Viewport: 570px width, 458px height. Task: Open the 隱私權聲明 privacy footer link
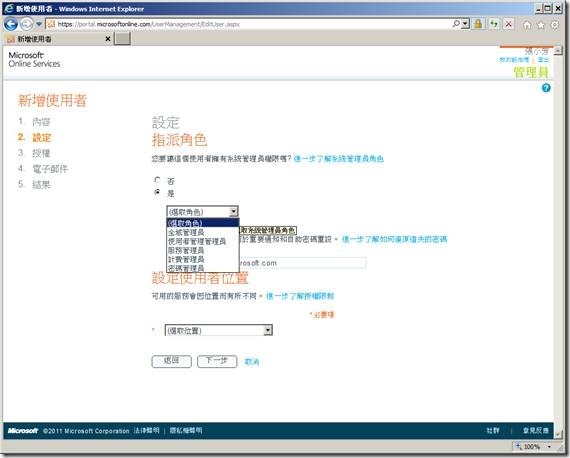(x=186, y=430)
